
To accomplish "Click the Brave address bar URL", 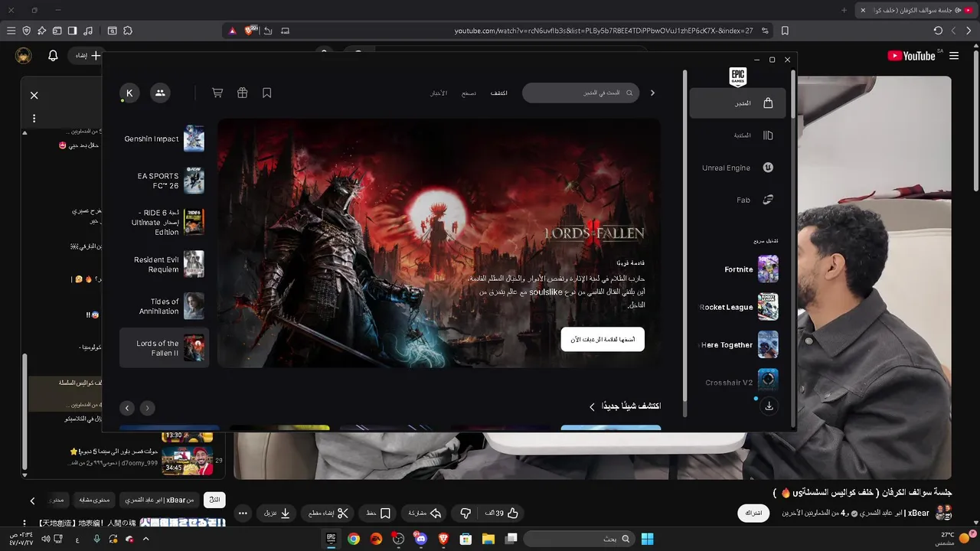I will pyautogui.click(x=603, y=31).
